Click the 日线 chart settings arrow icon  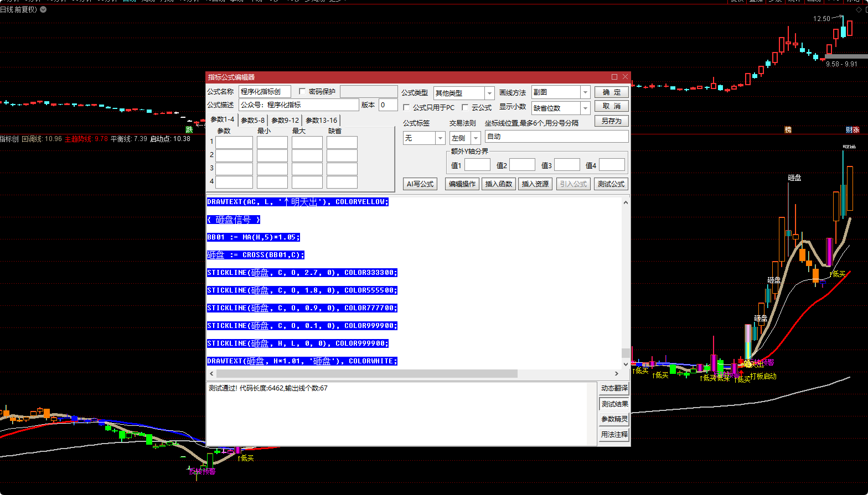(43, 9)
